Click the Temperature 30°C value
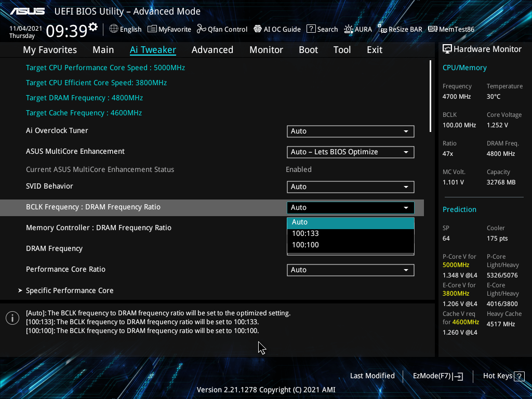532x399 pixels. tap(494, 97)
